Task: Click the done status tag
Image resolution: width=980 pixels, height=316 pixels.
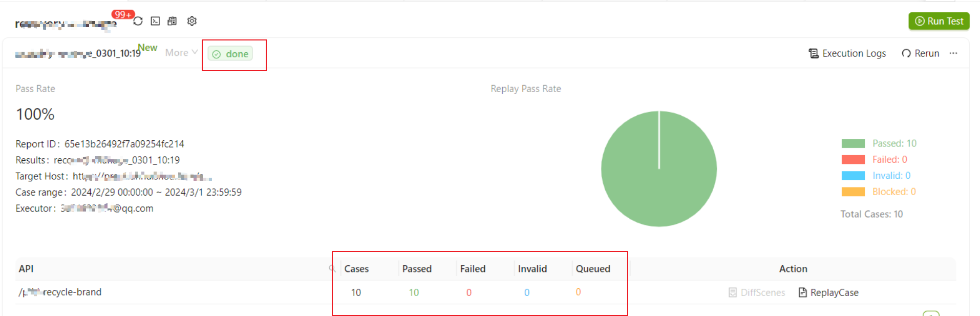Action: pyautogui.click(x=230, y=54)
